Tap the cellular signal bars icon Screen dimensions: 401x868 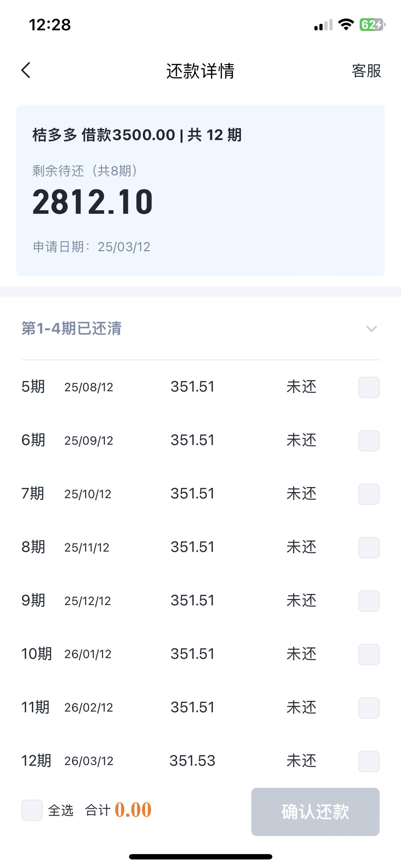323,25
